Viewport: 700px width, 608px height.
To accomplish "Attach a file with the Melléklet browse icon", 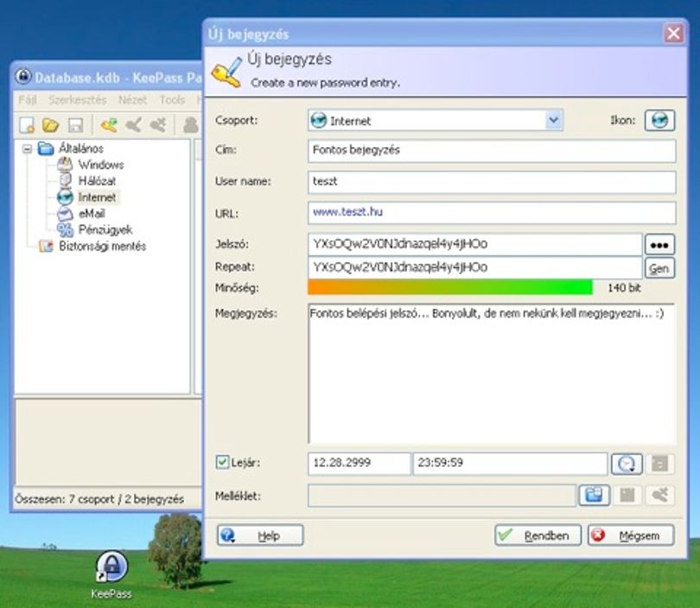I will tap(595, 495).
